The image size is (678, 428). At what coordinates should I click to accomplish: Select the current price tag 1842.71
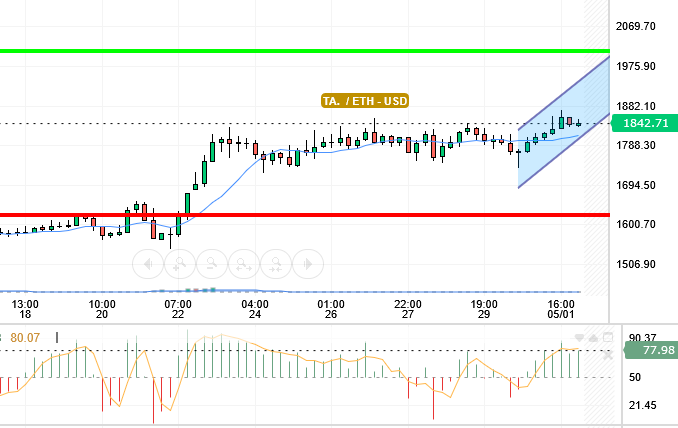click(645, 123)
